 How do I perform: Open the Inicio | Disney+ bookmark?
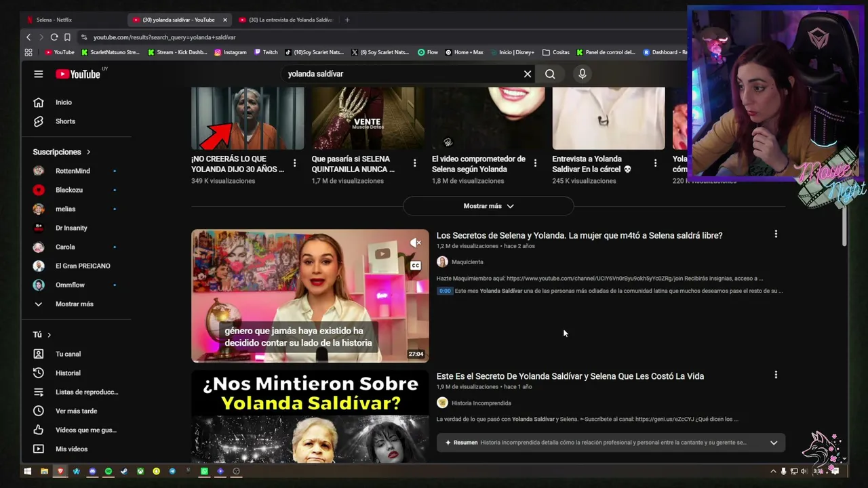coord(511,52)
